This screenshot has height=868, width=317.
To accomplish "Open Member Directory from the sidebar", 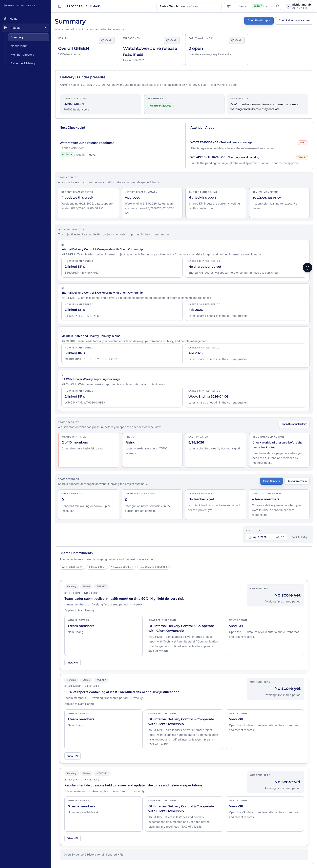I will click(x=22, y=55).
